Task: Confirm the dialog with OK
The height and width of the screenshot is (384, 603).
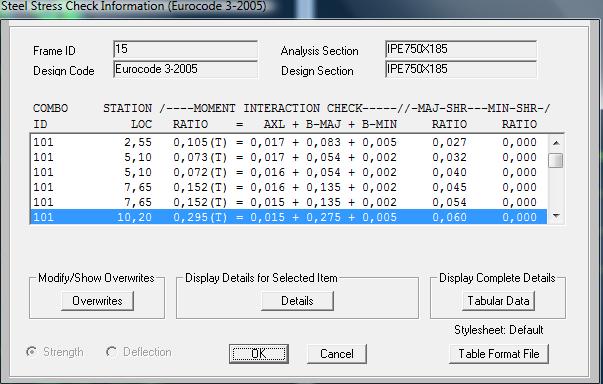Action: coord(258,354)
